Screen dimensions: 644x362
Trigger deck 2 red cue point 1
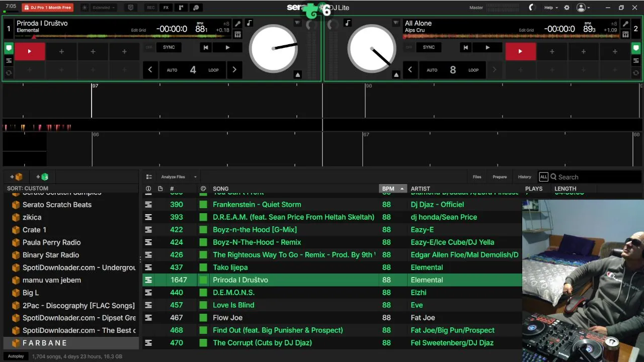pos(520,51)
